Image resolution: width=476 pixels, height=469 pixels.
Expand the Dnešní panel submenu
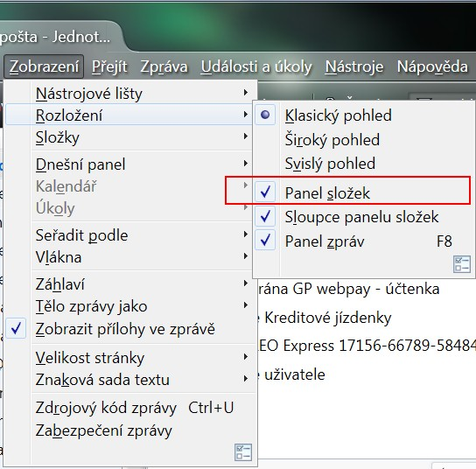pyautogui.click(x=130, y=164)
